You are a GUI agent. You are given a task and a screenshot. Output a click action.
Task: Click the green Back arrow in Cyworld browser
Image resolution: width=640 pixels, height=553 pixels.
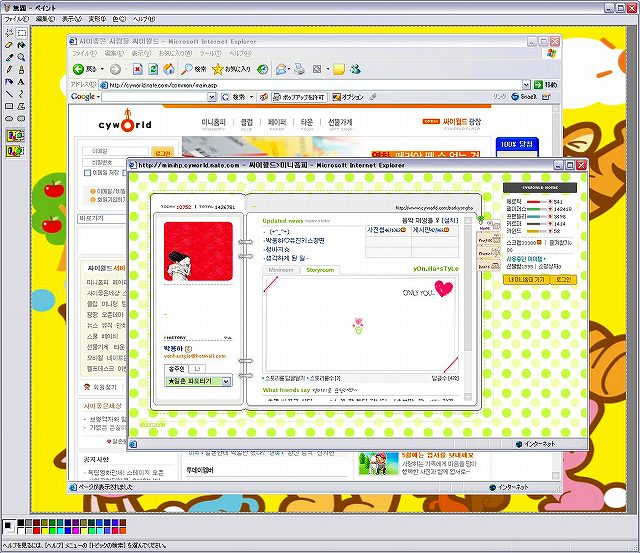pos(78,69)
